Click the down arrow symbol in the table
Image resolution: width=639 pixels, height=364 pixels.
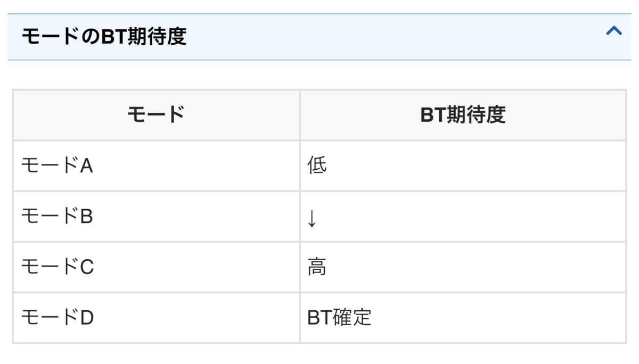[x=312, y=218]
